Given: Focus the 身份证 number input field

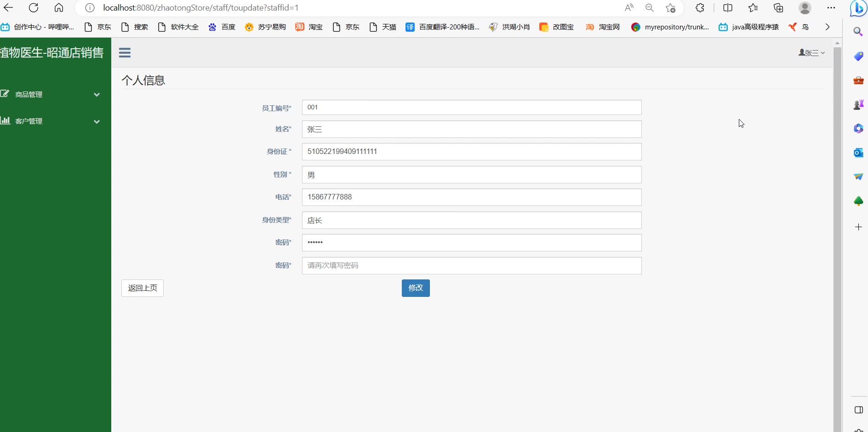Looking at the screenshot, I should 472,152.
